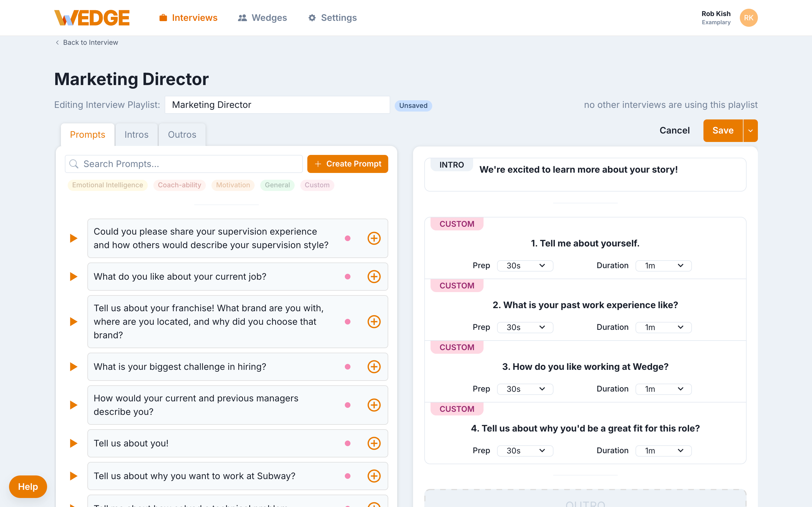812x507 pixels.
Task: Enable the Motivation tag filter
Action: pyautogui.click(x=233, y=185)
